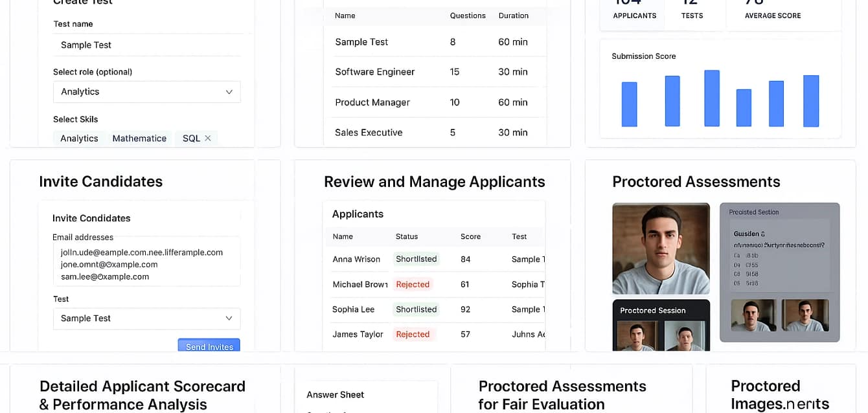Click the tallest bar in Submission Score chart
This screenshot has width=868, height=413.
pos(712,98)
